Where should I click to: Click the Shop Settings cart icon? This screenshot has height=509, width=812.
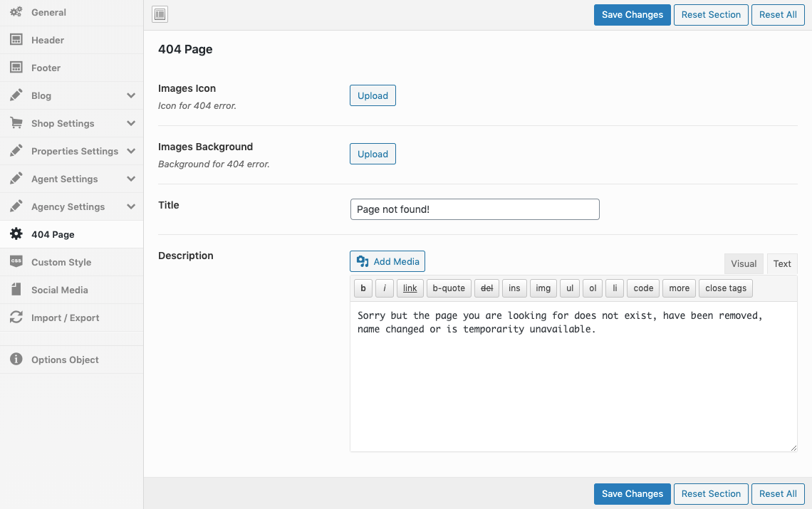pyautogui.click(x=16, y=123)
